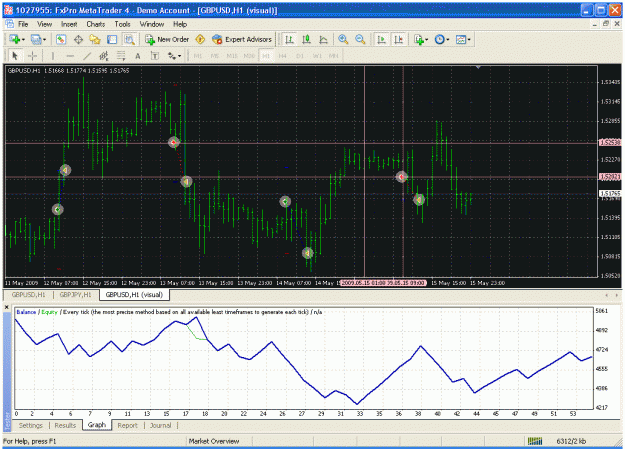Viewport: 625px width, 449px height.
Task: Click the 1.52538 price level label
Action: click(x=610, y=142)
